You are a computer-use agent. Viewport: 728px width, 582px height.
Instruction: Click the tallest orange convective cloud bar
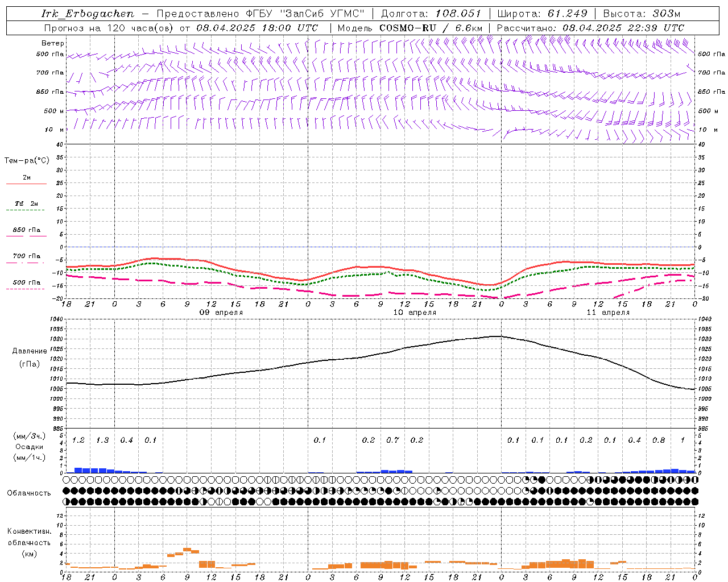pyautogui.click(x=187, y=550)
